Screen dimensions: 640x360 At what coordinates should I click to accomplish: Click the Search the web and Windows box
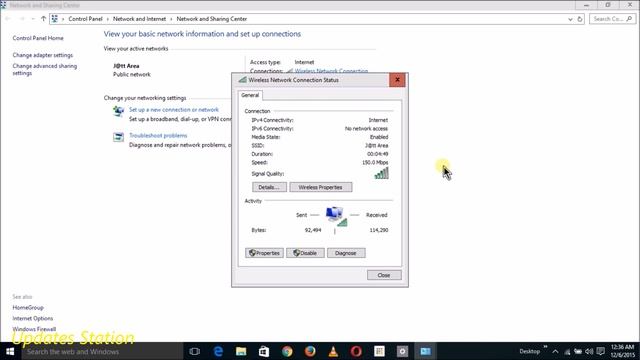[x=102, y=351]
